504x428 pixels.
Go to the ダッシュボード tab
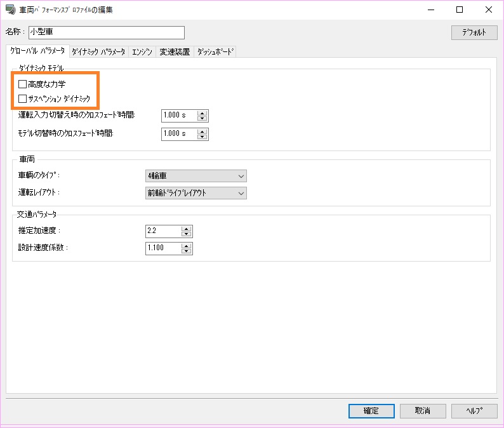[x=215, y=52]
